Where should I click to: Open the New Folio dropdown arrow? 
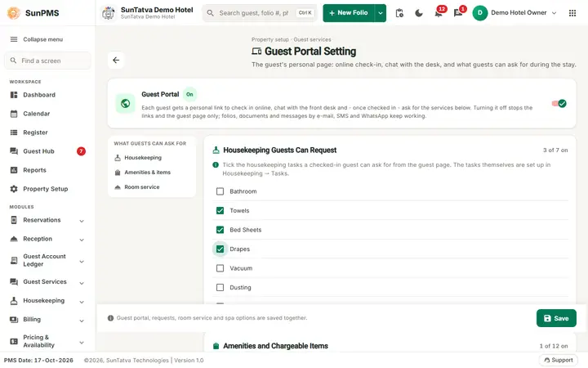(x=381, y=13)
